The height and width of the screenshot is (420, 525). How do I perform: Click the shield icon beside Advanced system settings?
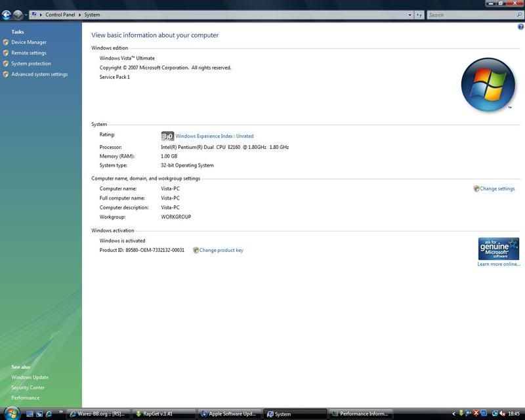coord(6,74)
